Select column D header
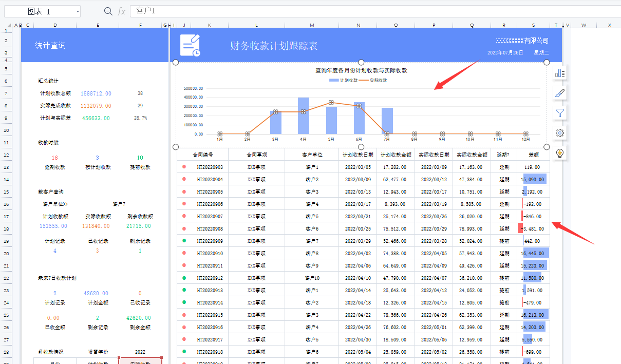The width and height of the screenshot is (621, 364). pyautogui.click(x=55, y=25)
